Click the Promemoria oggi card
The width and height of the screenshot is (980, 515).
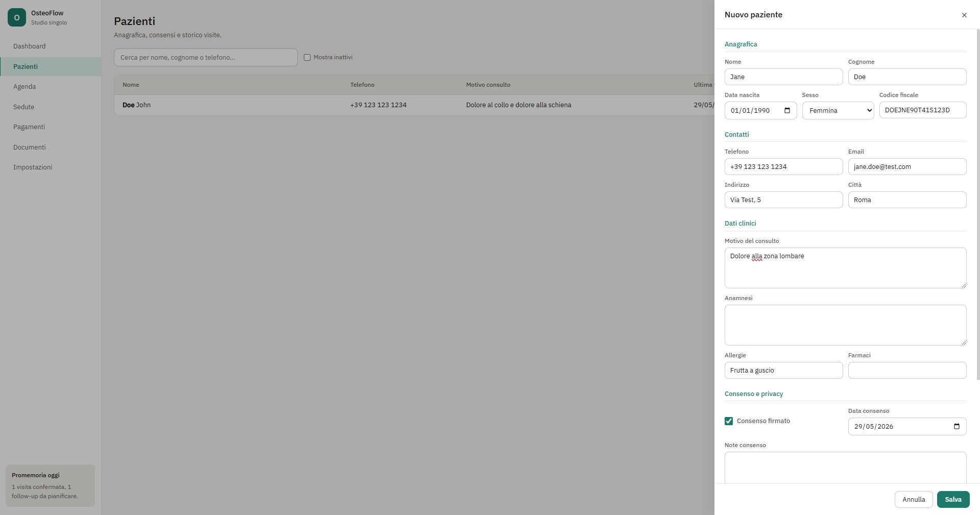click(50, 485)
